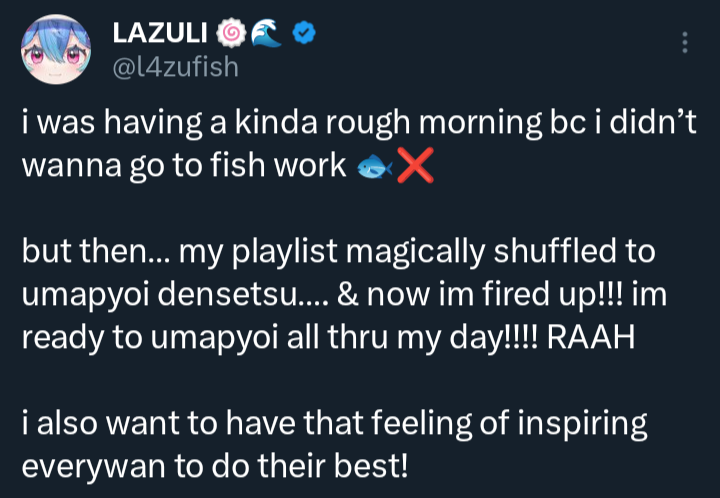The image size is (720, 498).
Task: Click the line starting "i also want"
Action: [334, 424]
